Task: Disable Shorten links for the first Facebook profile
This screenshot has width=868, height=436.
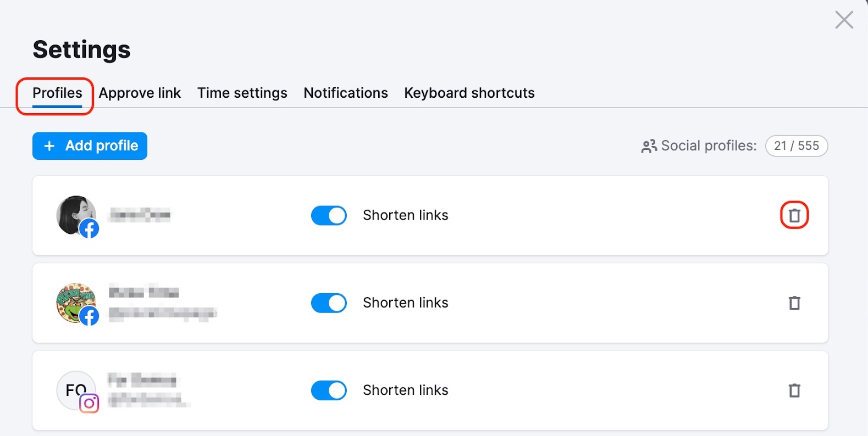Action: (329, 215)
